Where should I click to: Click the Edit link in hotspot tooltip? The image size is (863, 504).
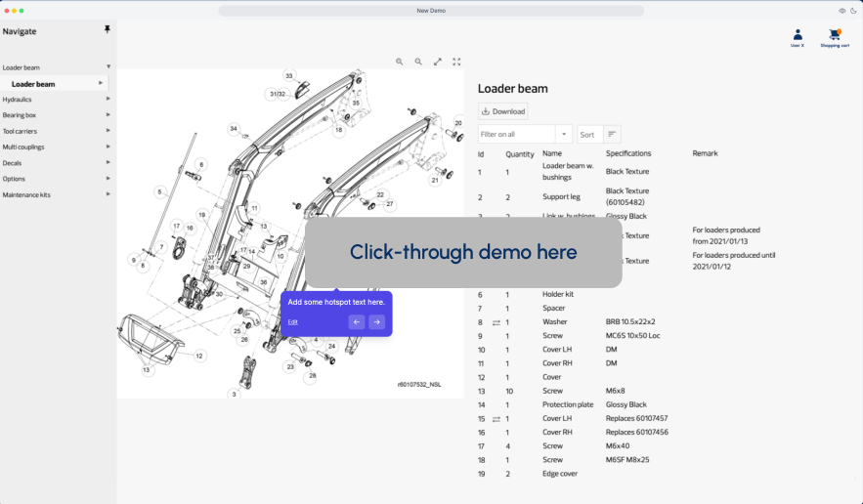pos(293,321)
